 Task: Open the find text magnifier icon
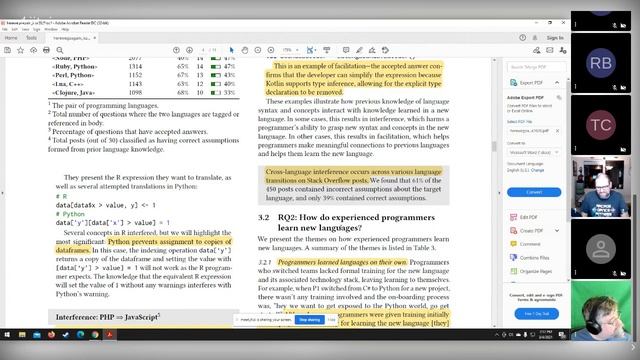click(60, 50)
